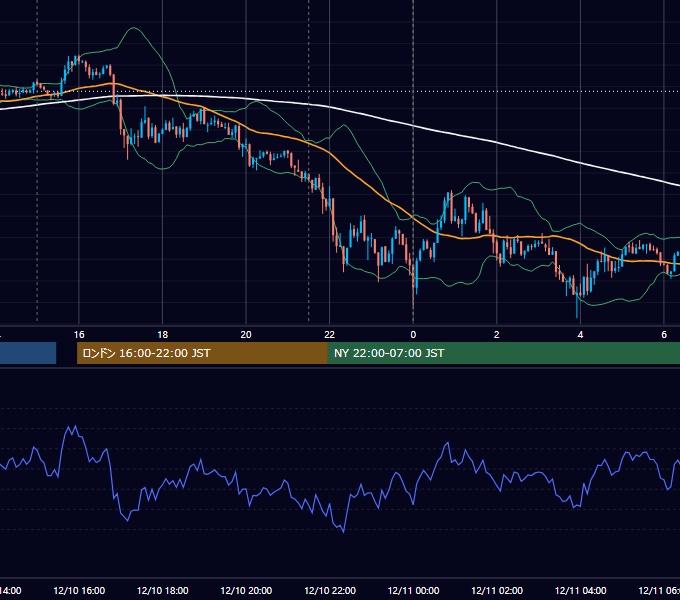Click the NY 22:00-07:00 JST session bar

coord(503,353)
